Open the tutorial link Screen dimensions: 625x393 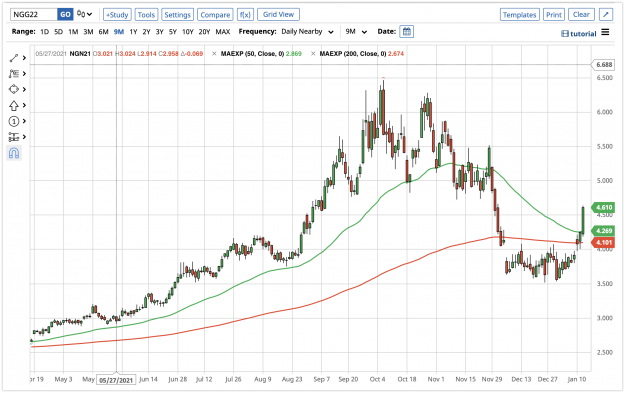(579, 33)
